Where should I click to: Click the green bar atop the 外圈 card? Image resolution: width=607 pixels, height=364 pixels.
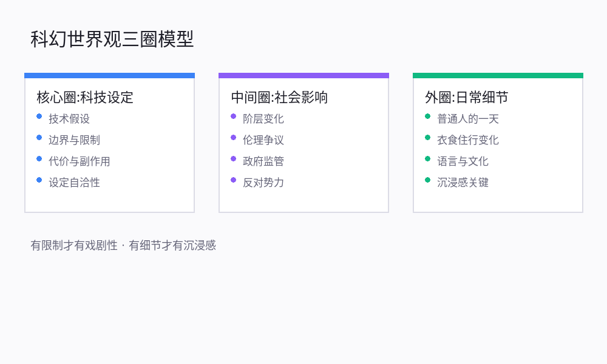(x=498, y=76)
